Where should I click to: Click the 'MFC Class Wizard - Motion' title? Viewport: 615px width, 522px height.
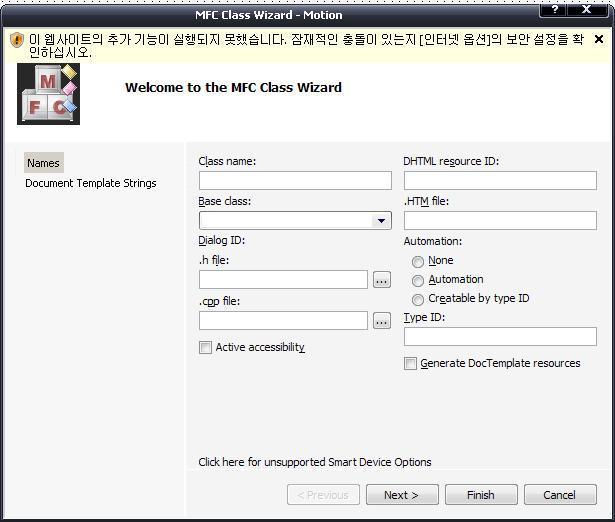coord(269,15)
